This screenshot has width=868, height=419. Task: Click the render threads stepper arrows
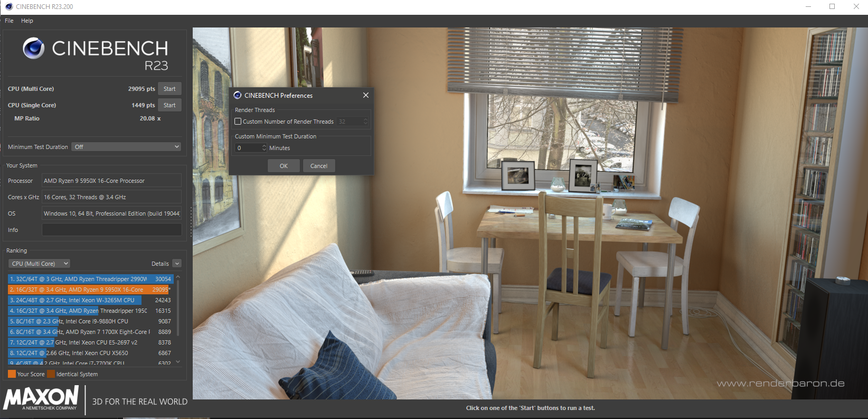pyautogui.click(x=365, y=122)
